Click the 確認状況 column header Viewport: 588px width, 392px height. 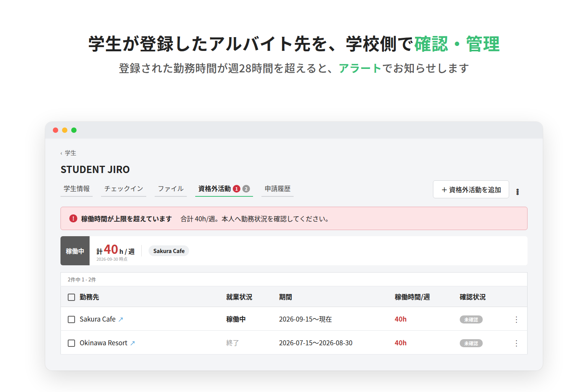473,297
